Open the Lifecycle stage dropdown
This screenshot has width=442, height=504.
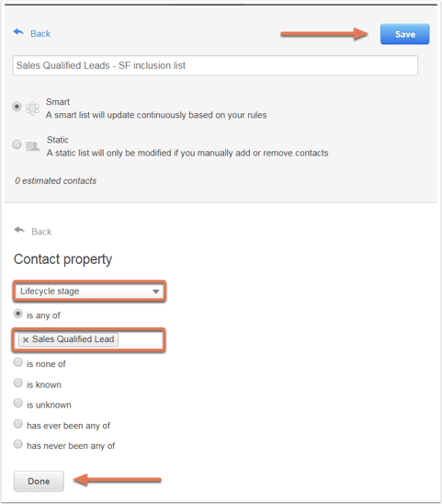(89, 292)
